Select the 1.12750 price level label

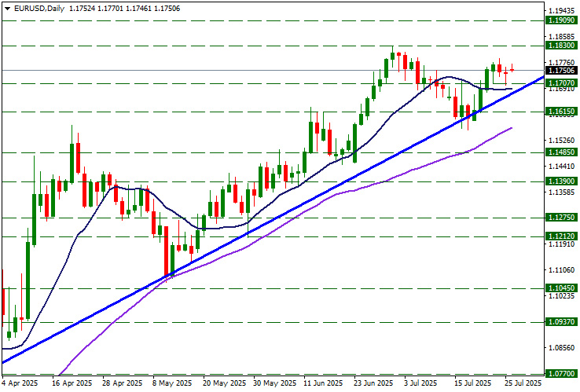pos(561,218)
